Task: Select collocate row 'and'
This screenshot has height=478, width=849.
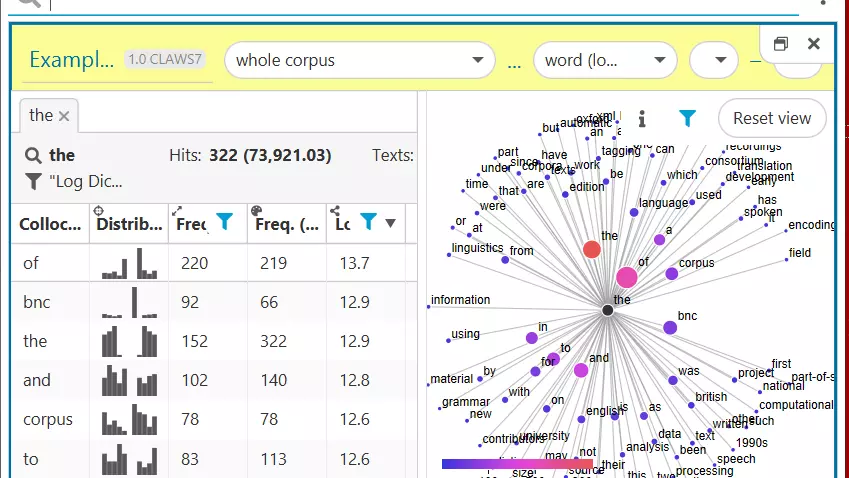Action: point(214,379)
